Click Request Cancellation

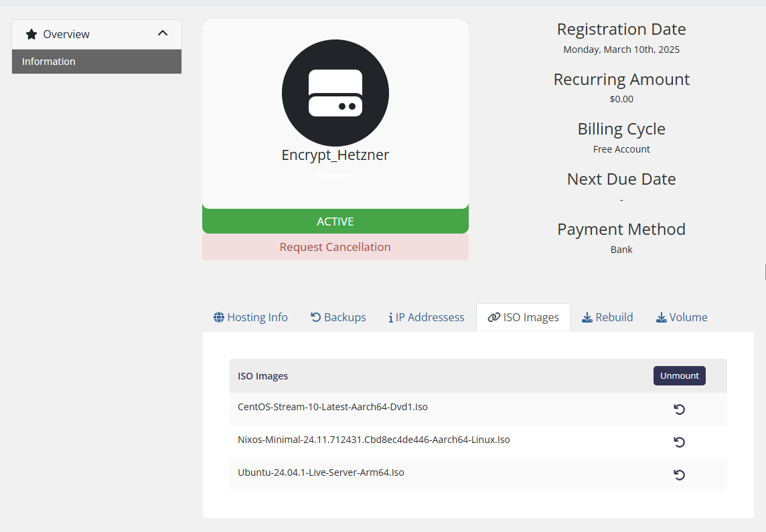click(335, 247)
